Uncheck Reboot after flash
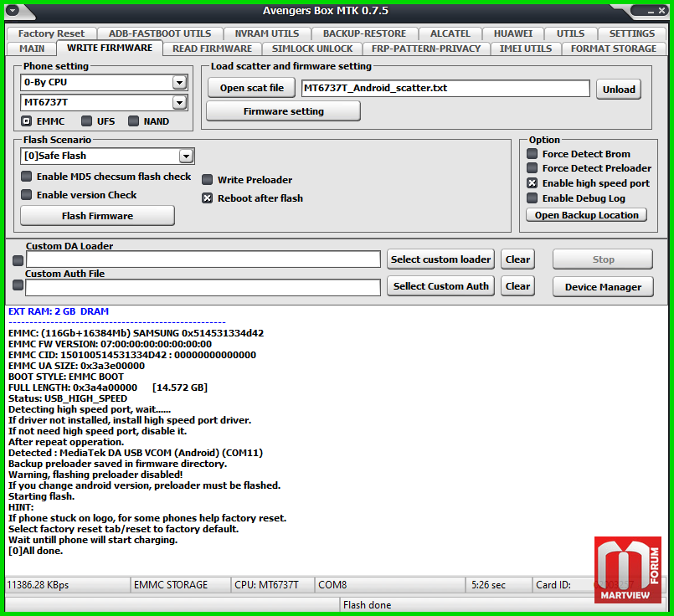The image size is (674, 616). pos(207,198)
